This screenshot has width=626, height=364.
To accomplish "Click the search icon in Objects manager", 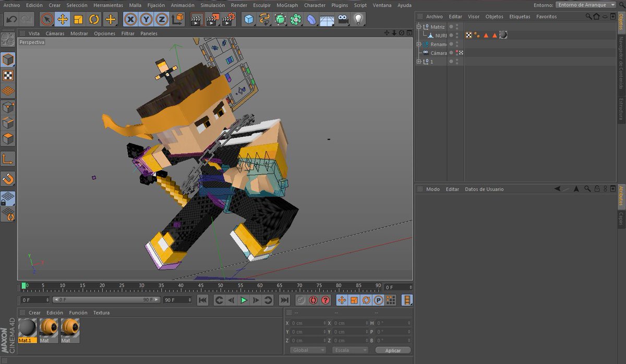I will 588,17.
